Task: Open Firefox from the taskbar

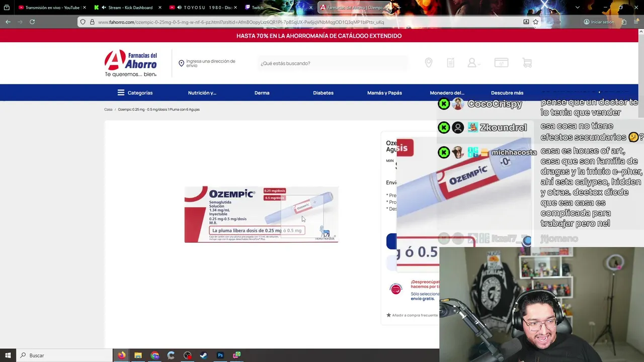Action: [122, 355]
